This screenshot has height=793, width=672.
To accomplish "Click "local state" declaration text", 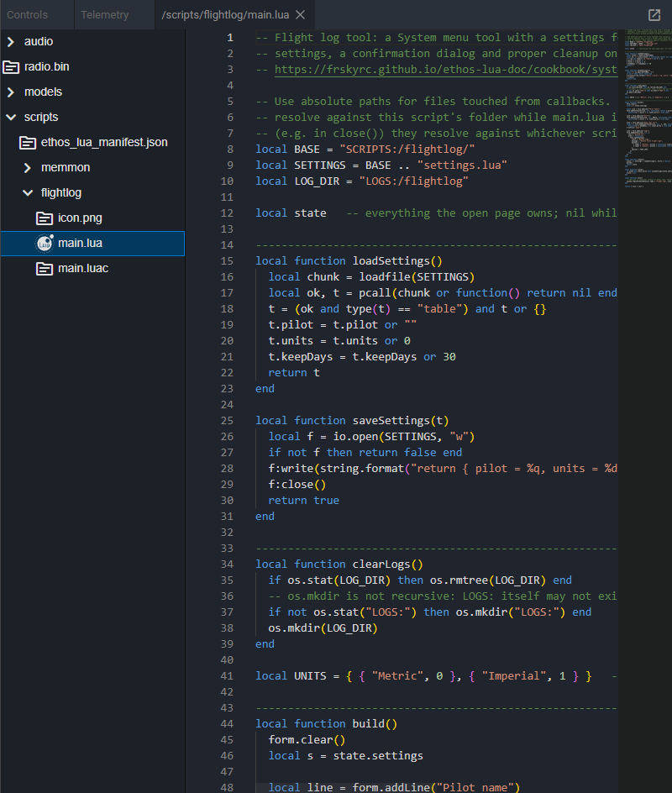I will [x=291, y=213].
